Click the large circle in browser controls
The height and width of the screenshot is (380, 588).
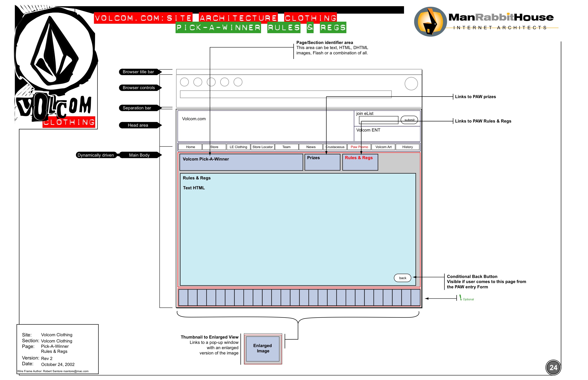coord(411,84)
